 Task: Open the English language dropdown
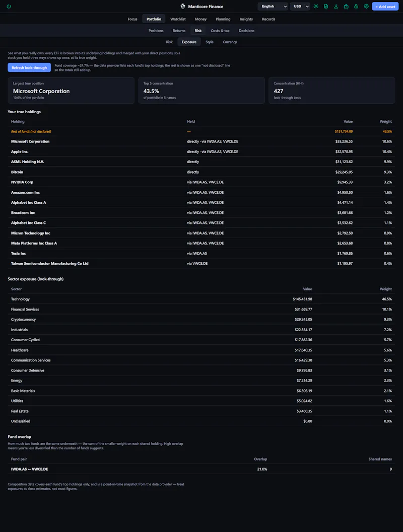click(273, 6)
